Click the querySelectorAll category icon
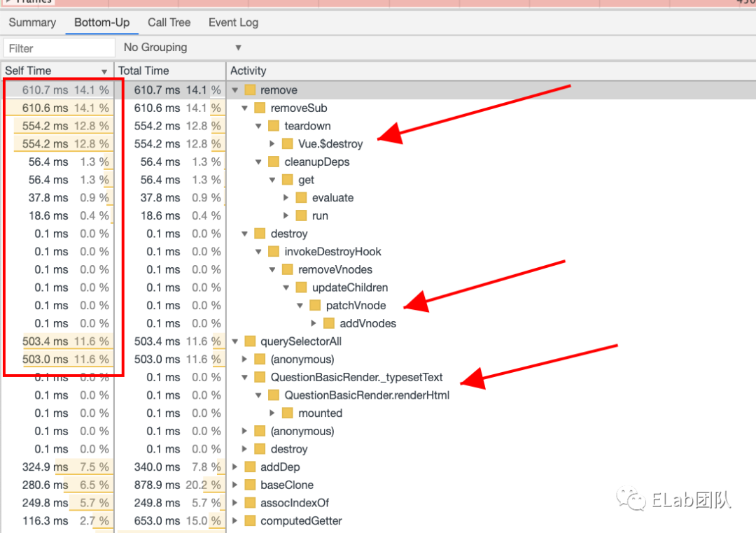Screen dimensions: 756x533 250,341
